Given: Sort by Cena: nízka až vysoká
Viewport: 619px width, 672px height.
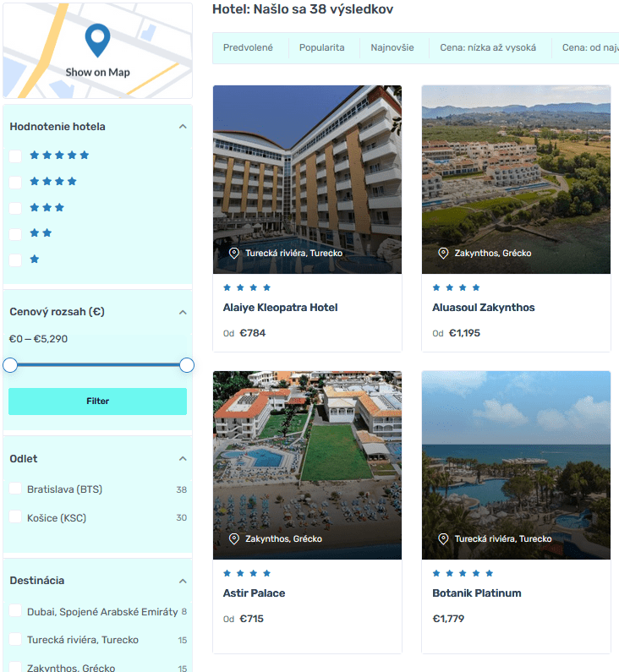Looking at the screenshot, I should 488,47.
